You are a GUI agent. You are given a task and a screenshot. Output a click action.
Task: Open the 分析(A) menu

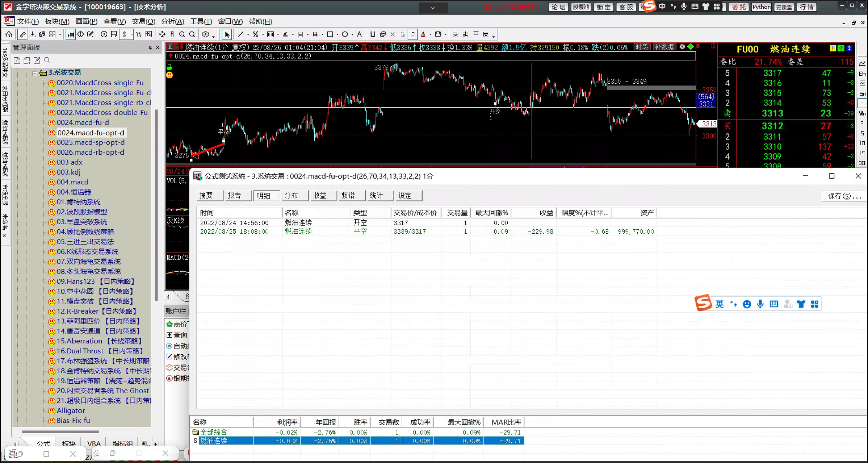click(x=172, y=21)
